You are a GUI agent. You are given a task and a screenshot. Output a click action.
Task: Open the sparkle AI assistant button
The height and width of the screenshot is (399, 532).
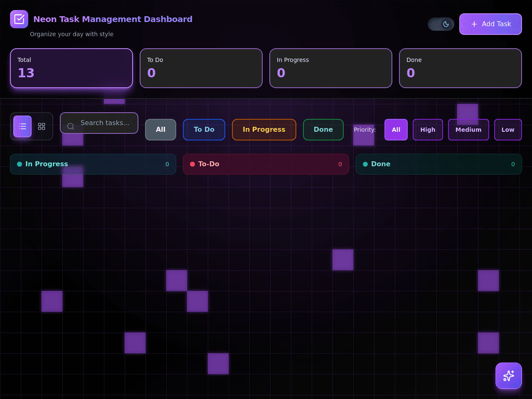pyautogui.click(x=509, y=376)
